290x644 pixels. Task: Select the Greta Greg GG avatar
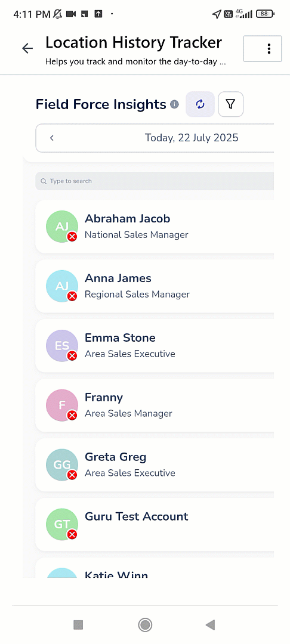pos(62,465)
